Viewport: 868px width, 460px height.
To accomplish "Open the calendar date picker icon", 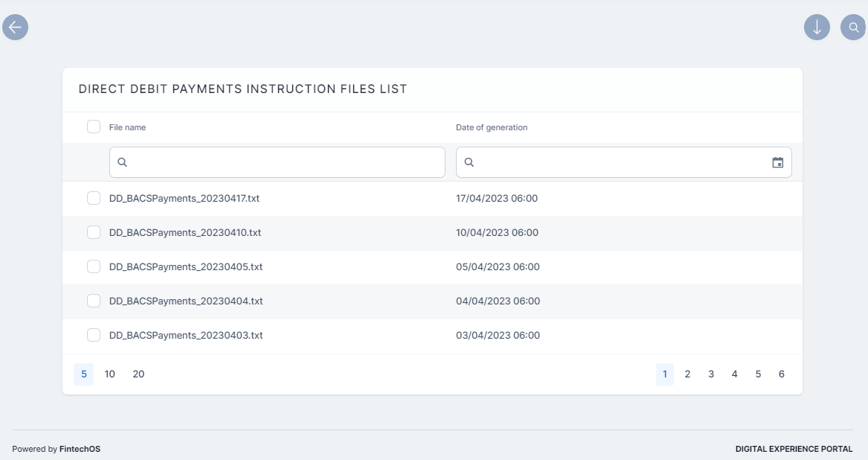I will (777, 162).
